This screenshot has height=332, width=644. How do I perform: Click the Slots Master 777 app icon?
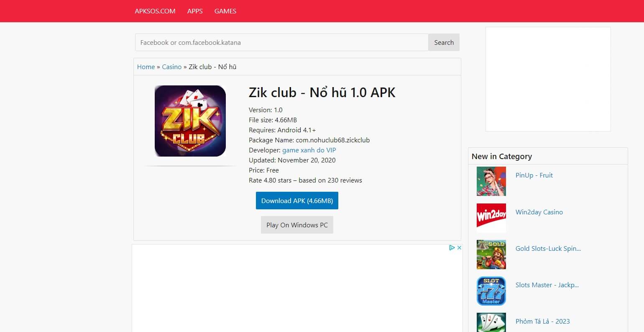(491, 291)
